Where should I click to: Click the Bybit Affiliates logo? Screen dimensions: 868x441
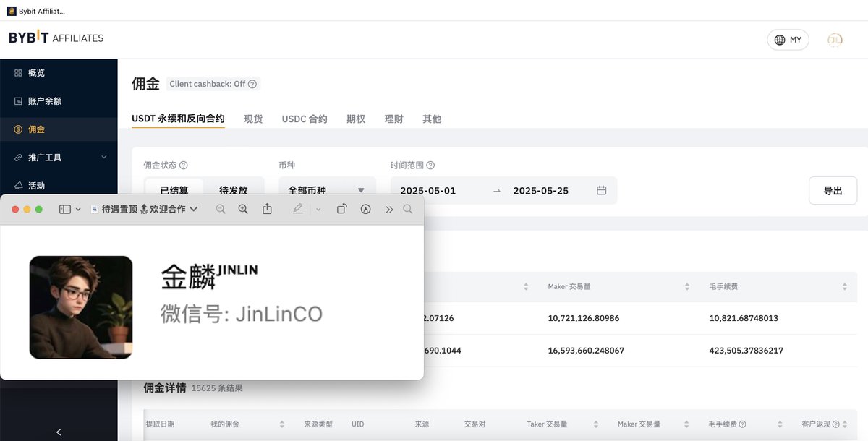coord(56,38)
